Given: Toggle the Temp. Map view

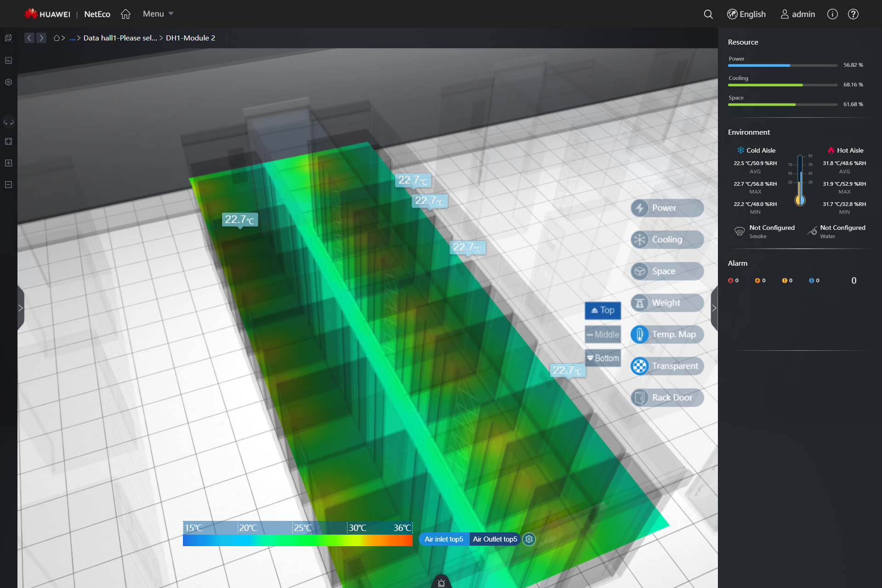Looking at the screenshot, I should point(666,334).
